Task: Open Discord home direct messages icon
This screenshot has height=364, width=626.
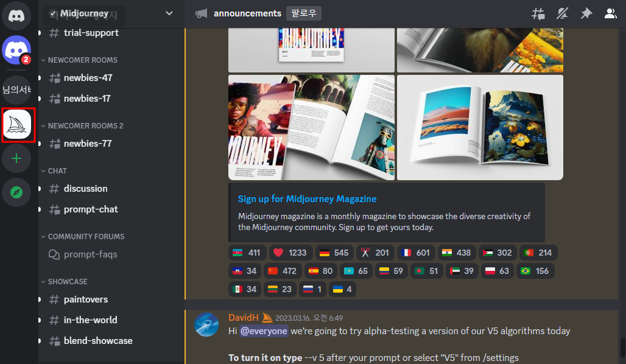Action: pos(16,16)
